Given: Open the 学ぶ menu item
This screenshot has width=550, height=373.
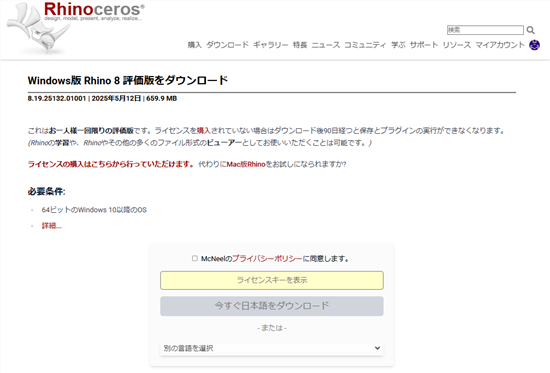Looking at the screenshot, I should coord(398,45).
